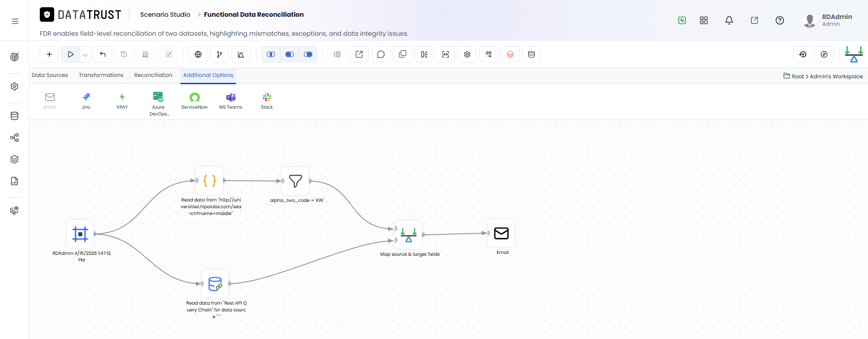
Task: Add the Azure DevOps integration option
Action: coord(158,104)
